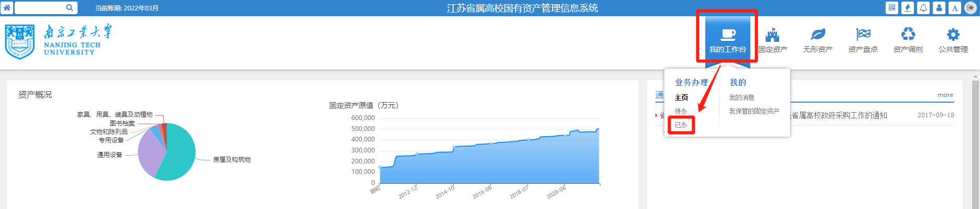Image resolution: width=980 pixels, height=209 pixels.
Task: Click 专用设备 pie legend label
Action: (x=111, y=140)
